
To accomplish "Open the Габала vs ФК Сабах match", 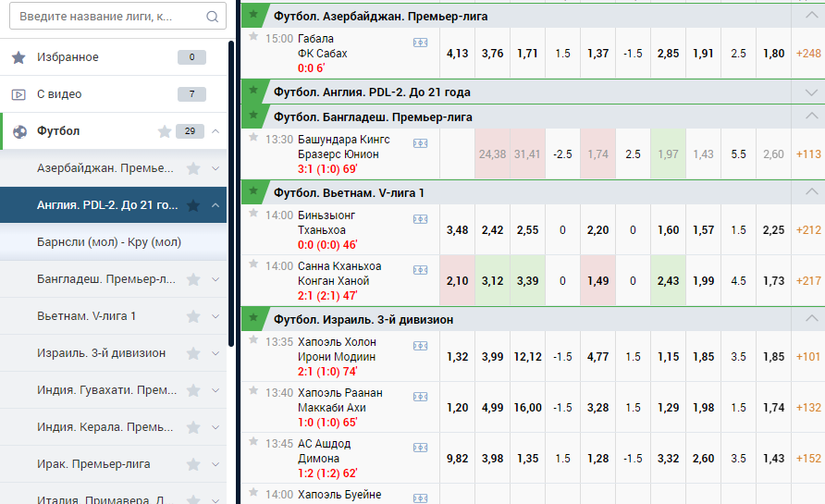I will pos(323,45).
